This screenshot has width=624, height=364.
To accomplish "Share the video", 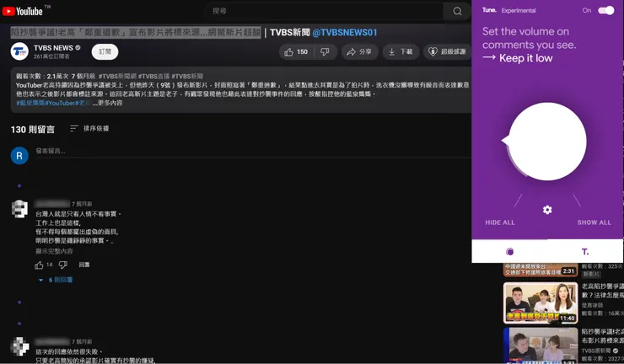I will coord(359,51).
